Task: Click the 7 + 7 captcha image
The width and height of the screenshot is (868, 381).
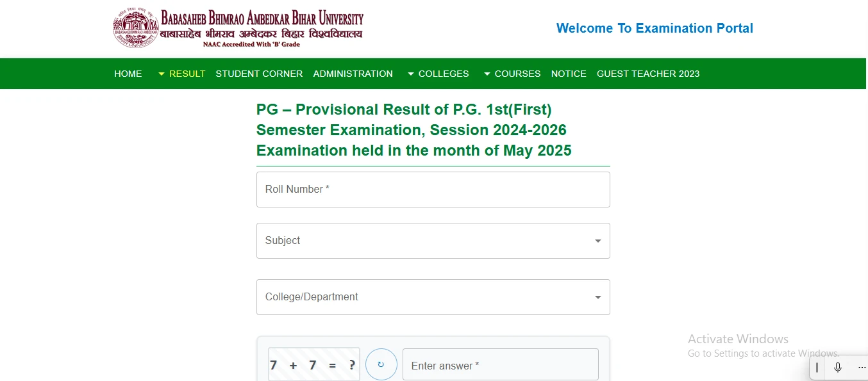Action: (x=313, y=365)
